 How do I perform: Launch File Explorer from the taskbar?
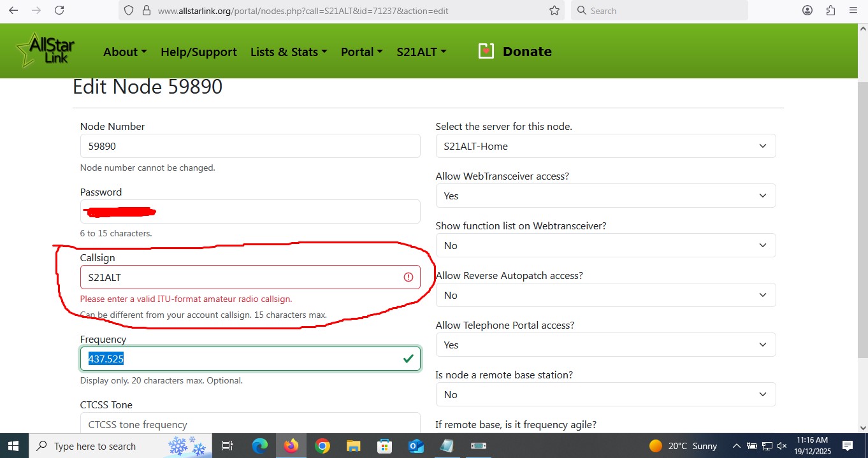(354, 446)
